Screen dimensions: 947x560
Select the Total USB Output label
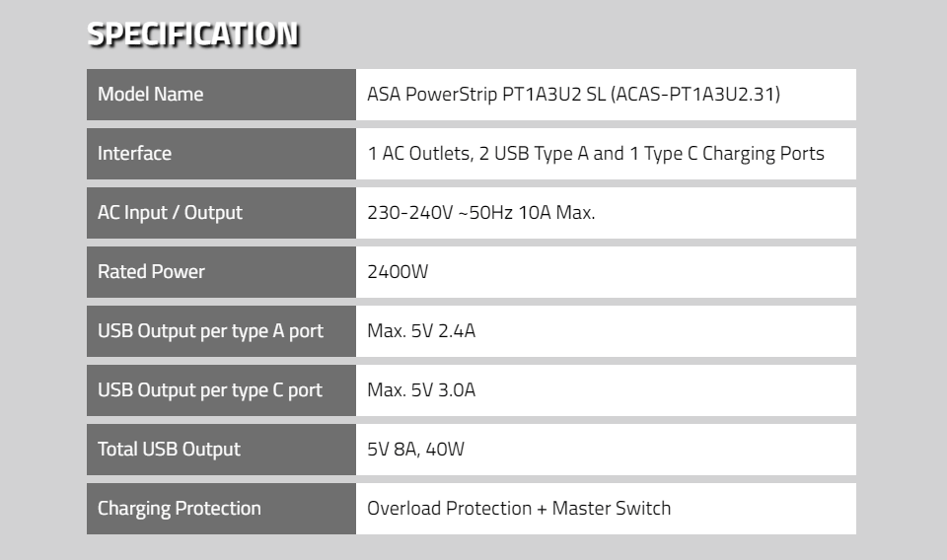click(x=169, y=449)
